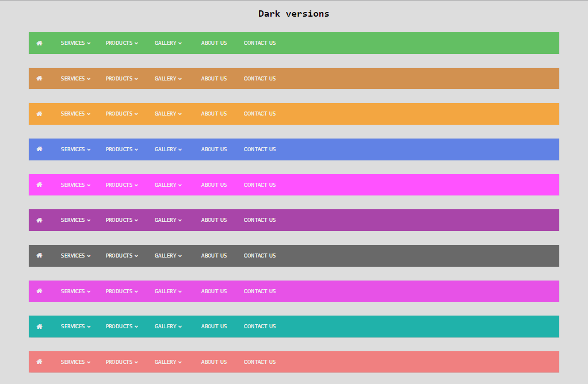The width and height of the screenshot is (588, 384).
Task: Expand Gallery dropdown in the gray navbar
Action: (x=168, y=255)
